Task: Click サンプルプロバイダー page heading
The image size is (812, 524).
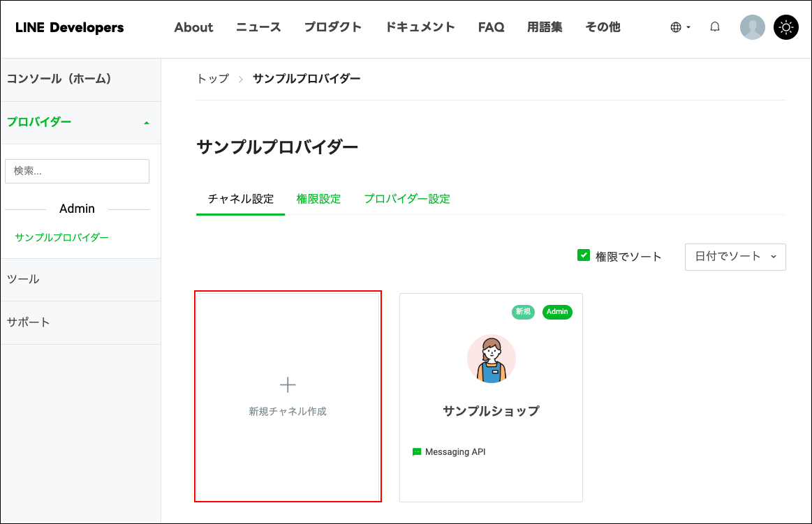Action: (277, 147)
